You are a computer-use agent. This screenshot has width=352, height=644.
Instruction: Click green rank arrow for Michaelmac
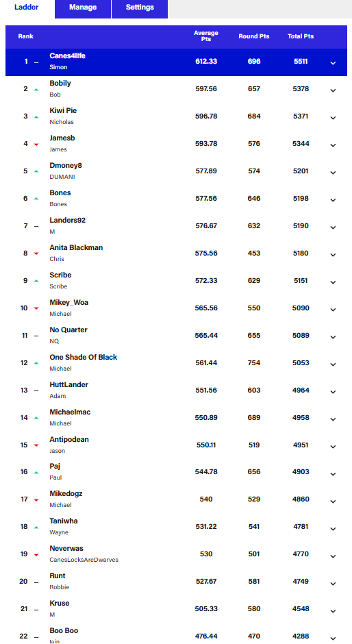click(36, 418)
